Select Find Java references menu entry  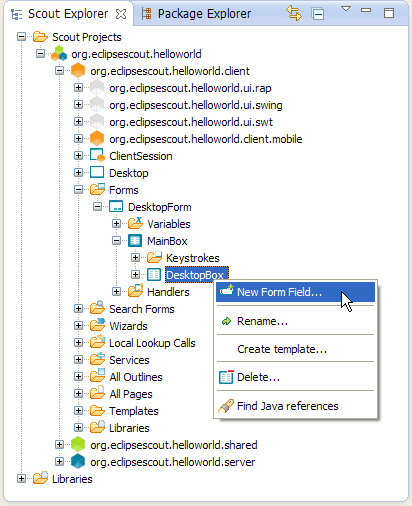(295, 406)
